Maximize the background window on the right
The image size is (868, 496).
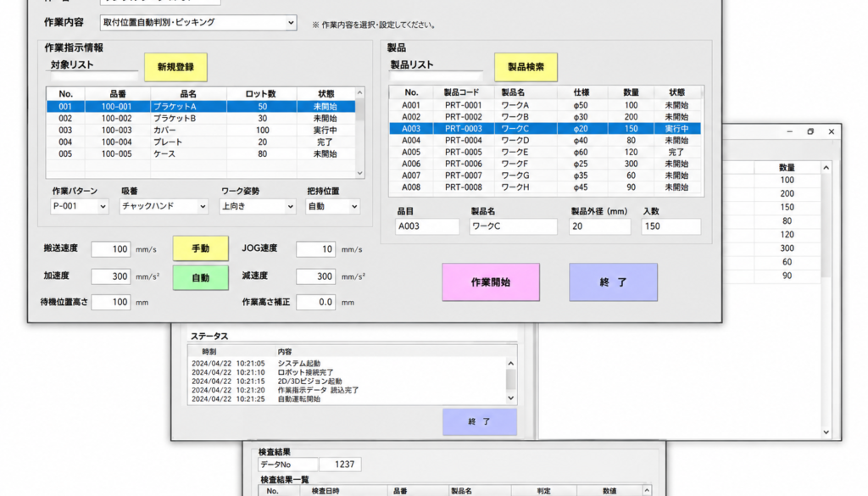click(x=810, y=131)
